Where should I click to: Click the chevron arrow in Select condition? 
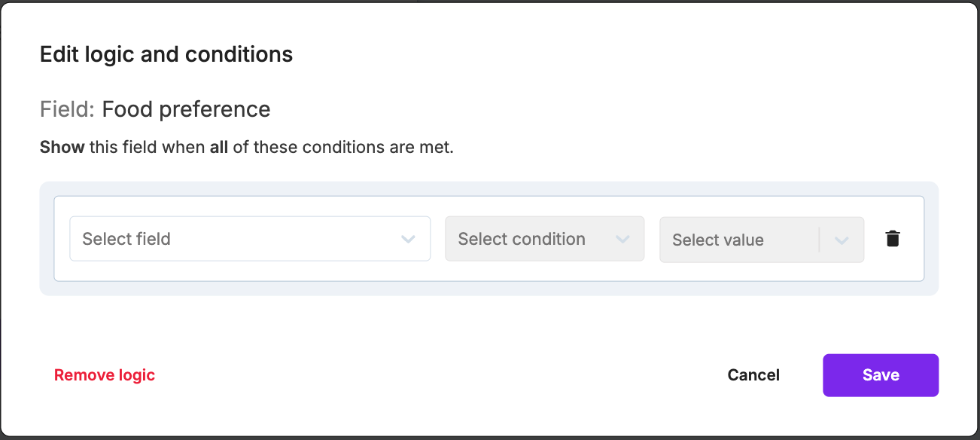click(x=622, y=240)
